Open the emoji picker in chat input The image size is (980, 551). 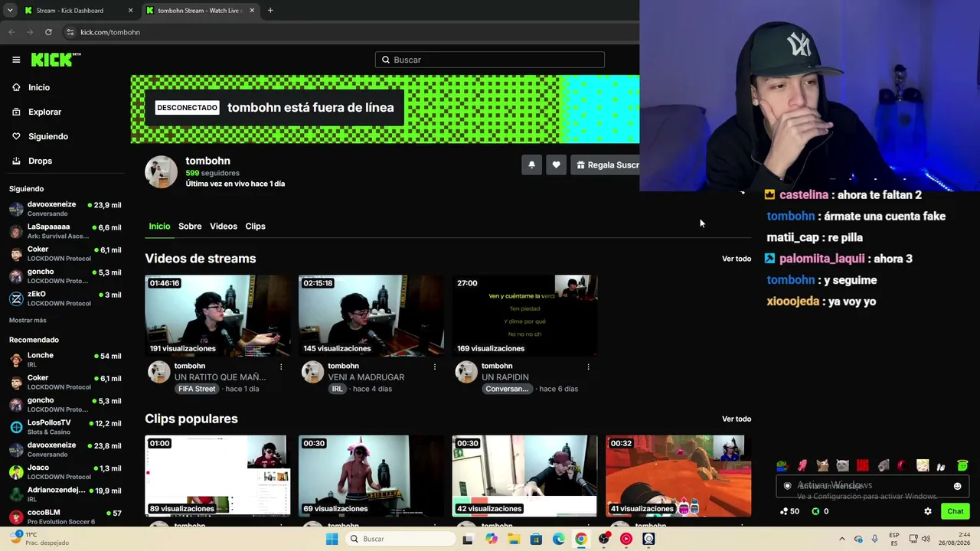click(957, 486)
